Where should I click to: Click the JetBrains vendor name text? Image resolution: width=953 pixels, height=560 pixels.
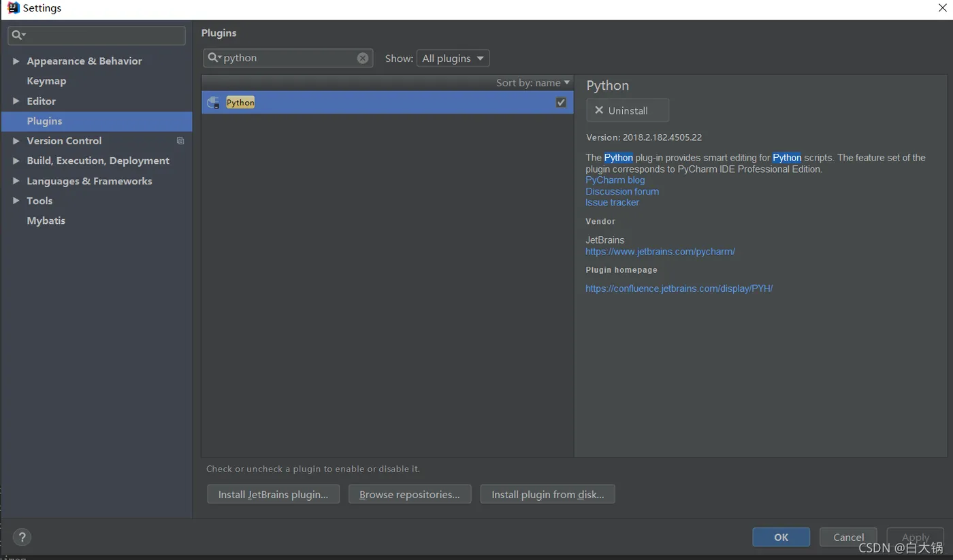coord(604,240)
